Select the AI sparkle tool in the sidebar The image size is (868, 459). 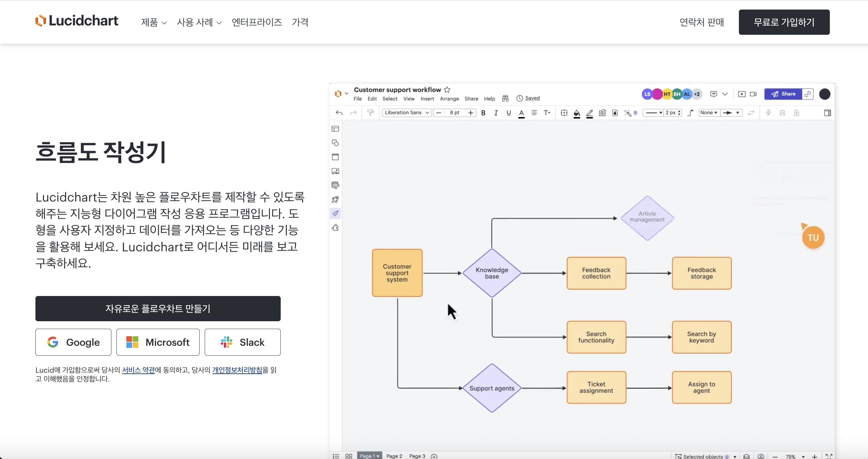[335, 214]
